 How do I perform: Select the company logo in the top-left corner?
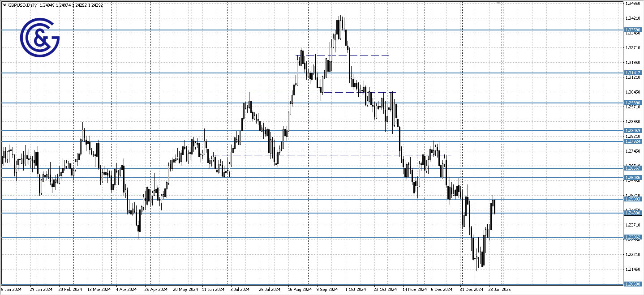(x=39, y=38)
